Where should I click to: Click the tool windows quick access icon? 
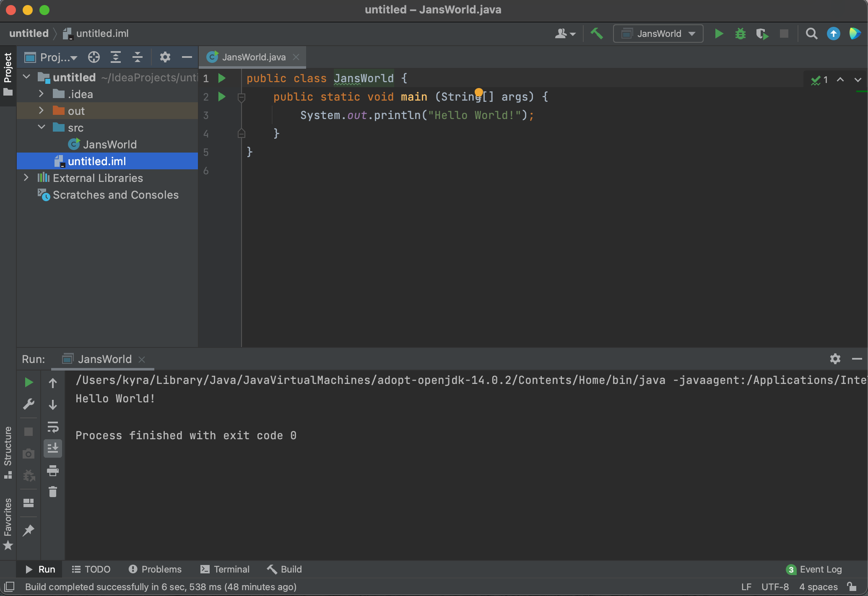point(9,587)
